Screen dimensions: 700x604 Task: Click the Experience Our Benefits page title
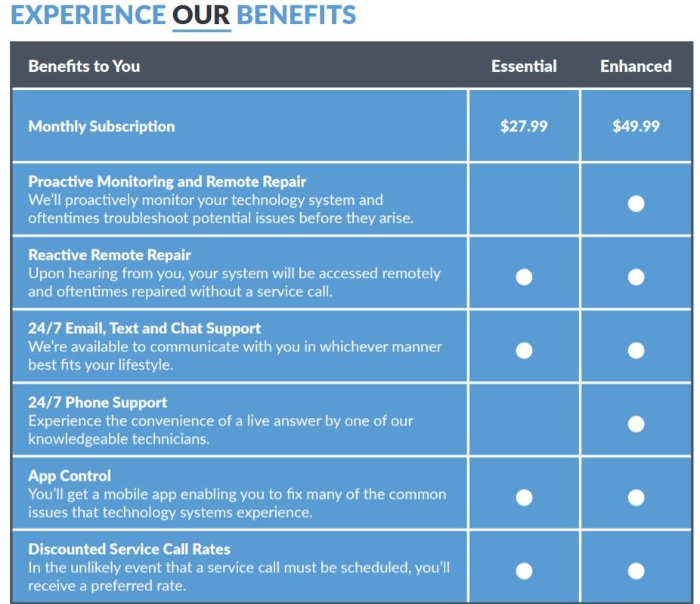pyautogui.click(x=184, y=14)
